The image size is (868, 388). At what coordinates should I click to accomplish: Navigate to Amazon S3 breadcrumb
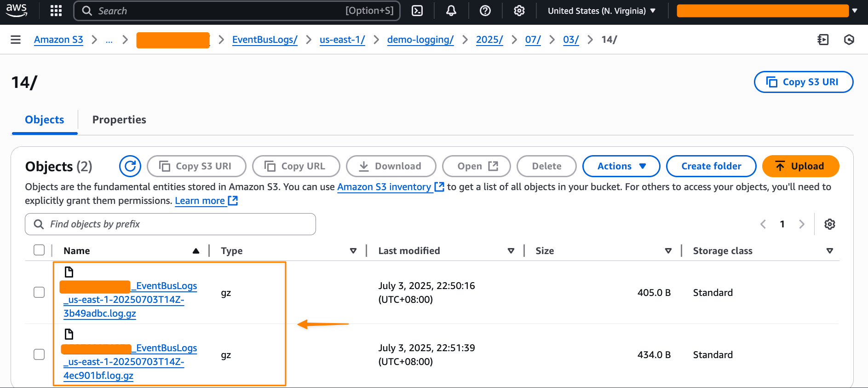click(x=58, y=40)
